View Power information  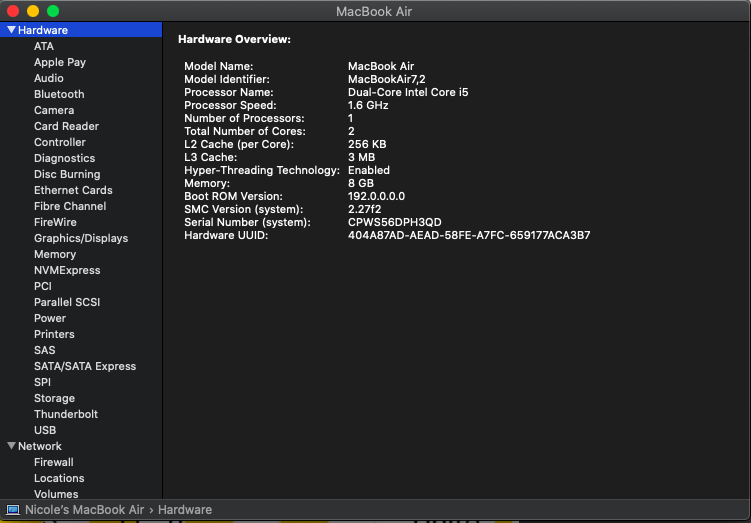click(50, 318)
